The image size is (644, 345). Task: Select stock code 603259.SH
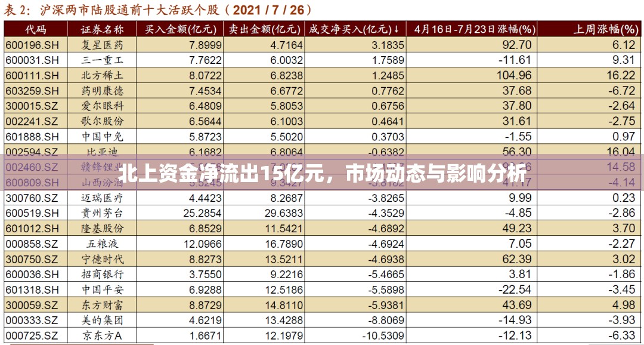(x=32, y=91)
